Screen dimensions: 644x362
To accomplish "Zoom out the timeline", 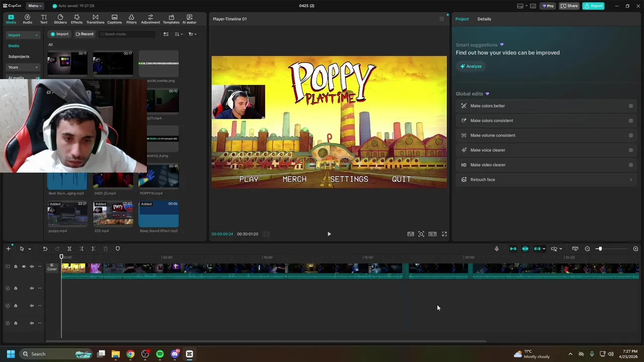I will tap(587, 249).
